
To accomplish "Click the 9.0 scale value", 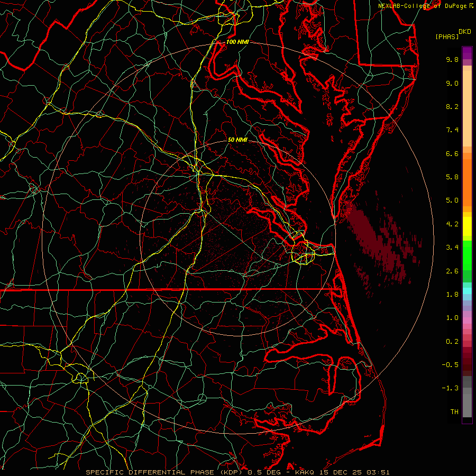I will click(x=452, y=83).
